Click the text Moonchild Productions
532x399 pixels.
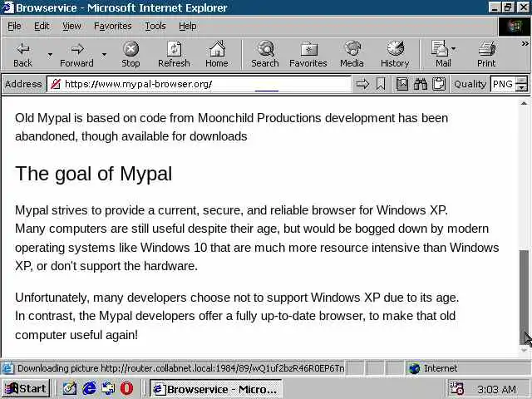tap(259, 118)
